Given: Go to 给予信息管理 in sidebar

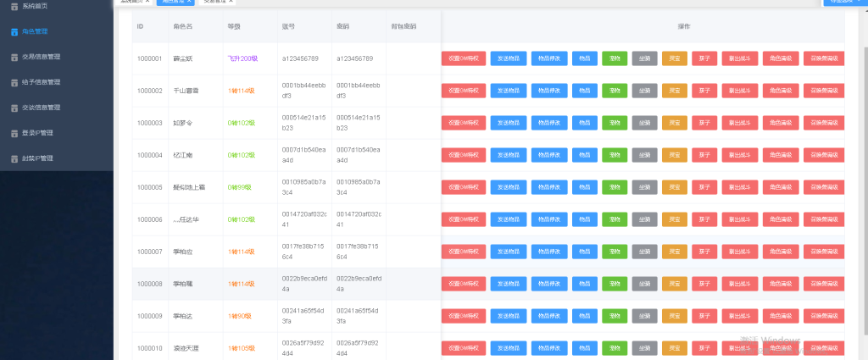Looking at the screenshot, I should pos(41,82).
